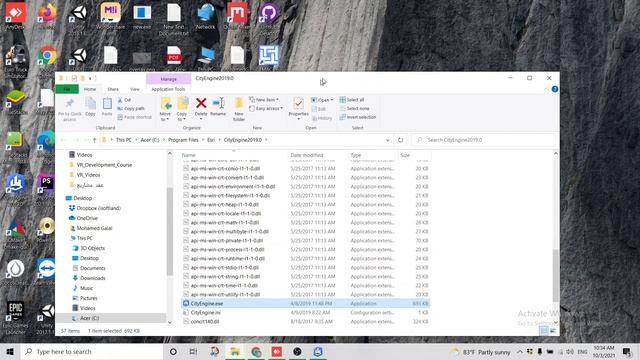Select the CityEngine.exe file
Screen dimensions: 640x360
coord(306,304)
